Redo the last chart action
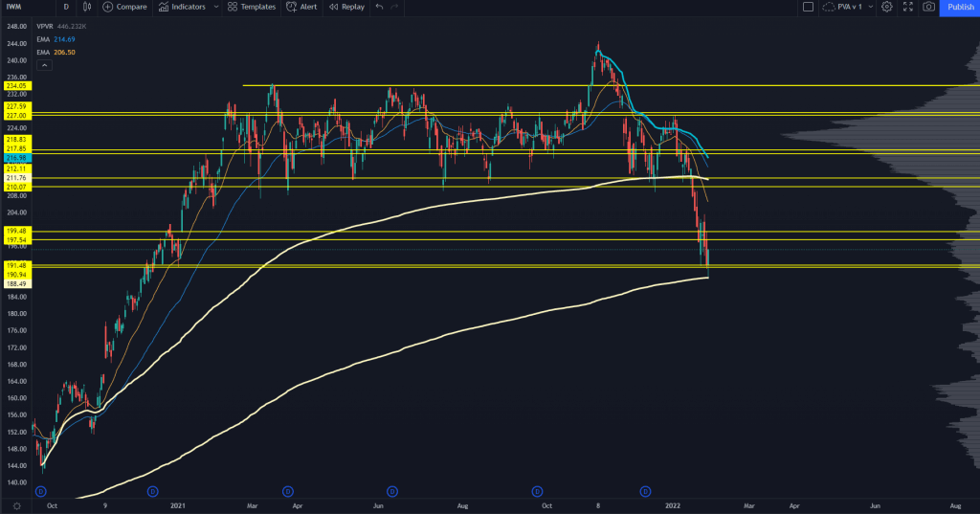Screen dimensions: 980x514 (394, 7)
